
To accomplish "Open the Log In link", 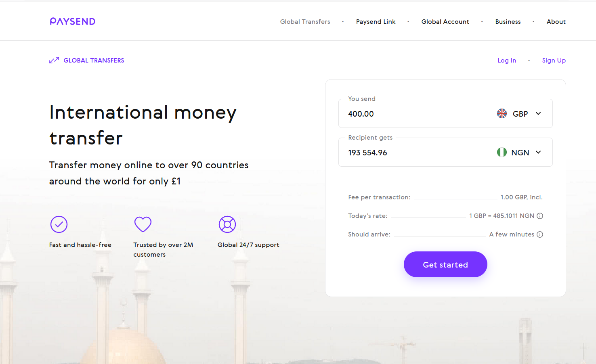I will [507, 60].
